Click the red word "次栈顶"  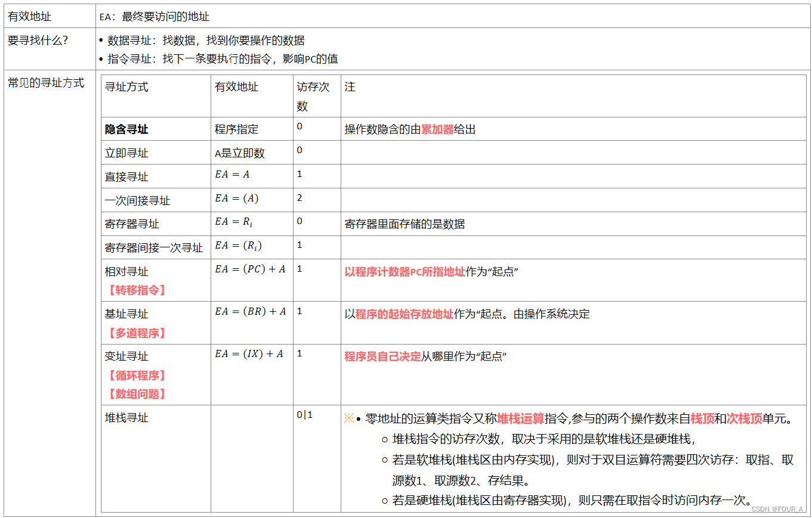tap(744, 419)
